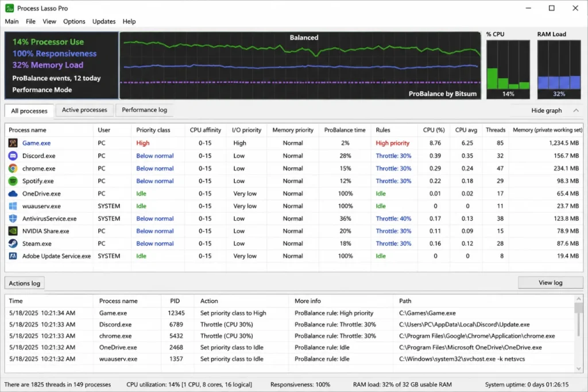Click the Adobe Update Service.exe icon

[13, 256]
